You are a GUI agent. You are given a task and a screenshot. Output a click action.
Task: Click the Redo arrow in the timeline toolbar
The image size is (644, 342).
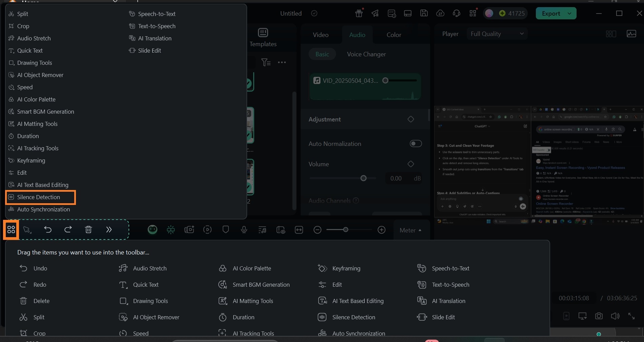click(x=68, y=230)
